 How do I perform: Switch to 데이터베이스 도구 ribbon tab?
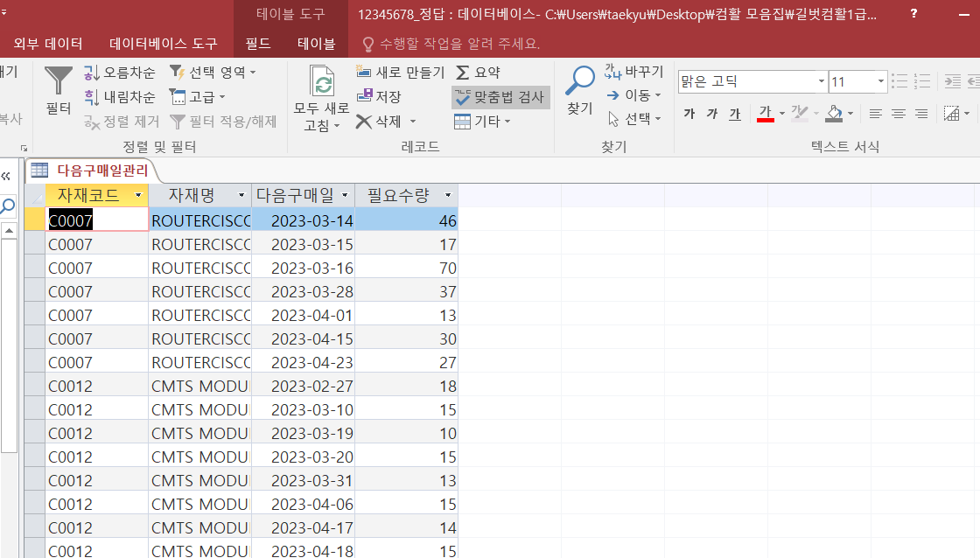tap(164, 44)
